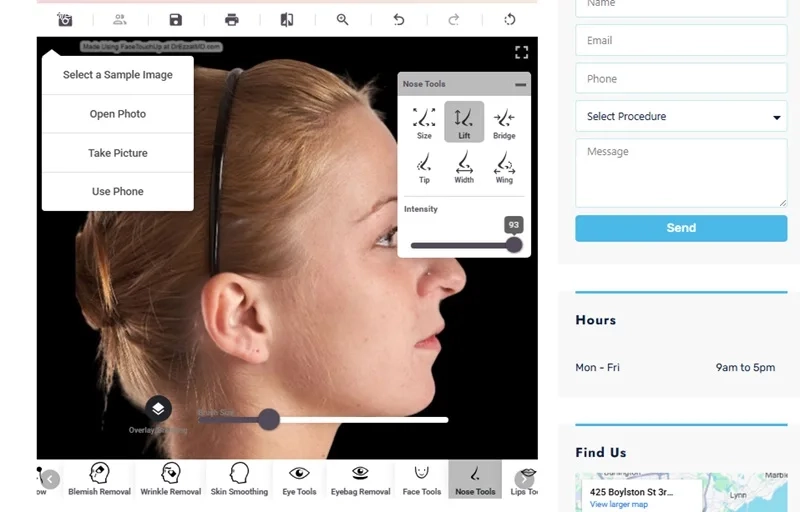Click the Send button
The width and height of the screenshot is (800, 512).
click(681, 228)
